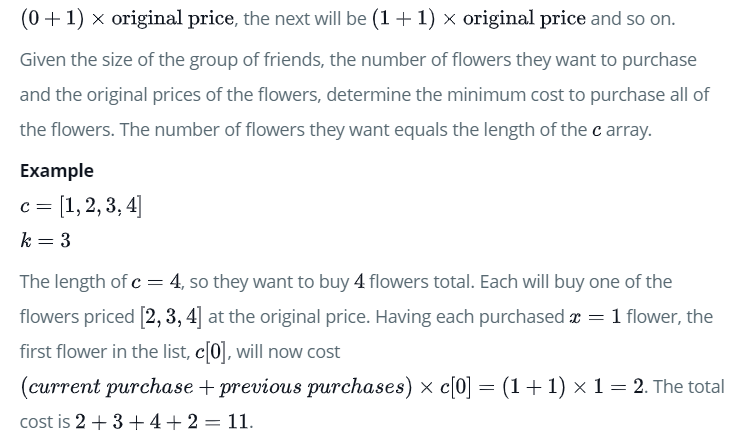Click the (0+1) × original price formula
This screenshot has height=436, width=741.
(127, 18)
